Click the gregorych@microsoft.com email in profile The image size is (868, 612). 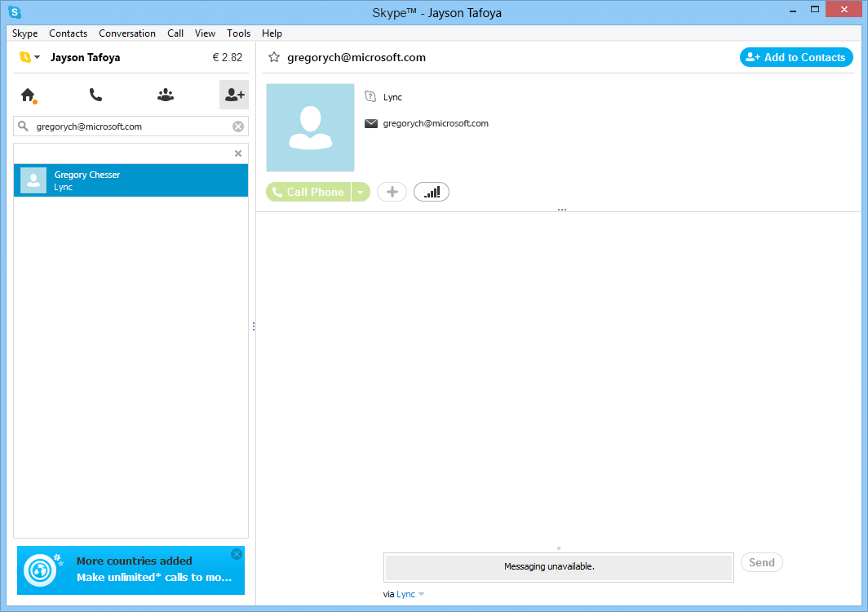pos(436,123)
